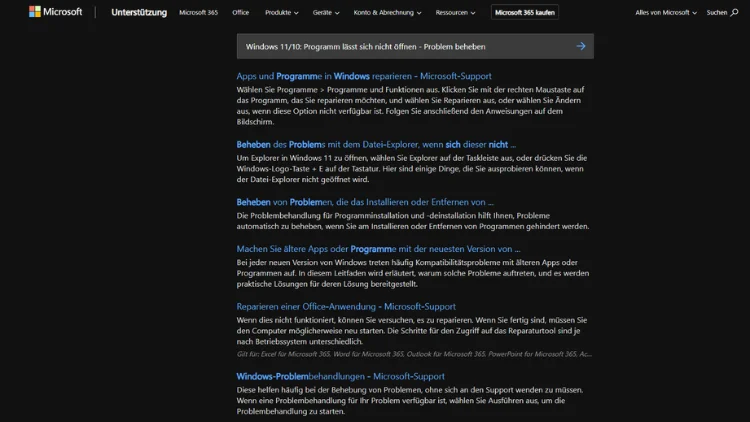750x422 pixels.
Task: Open Machen Sie ältere Apps oder Programme link
Action: pyautogui.click(x=378, y=249)
